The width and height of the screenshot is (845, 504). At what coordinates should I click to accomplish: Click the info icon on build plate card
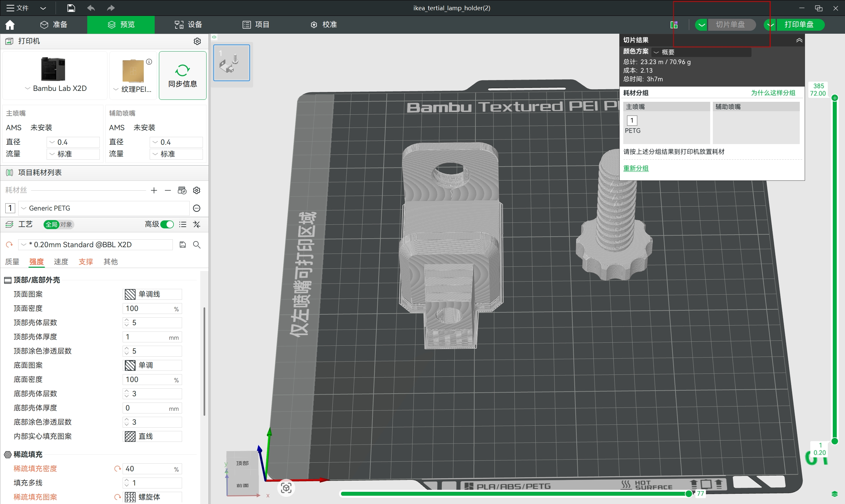pos(149,61)
